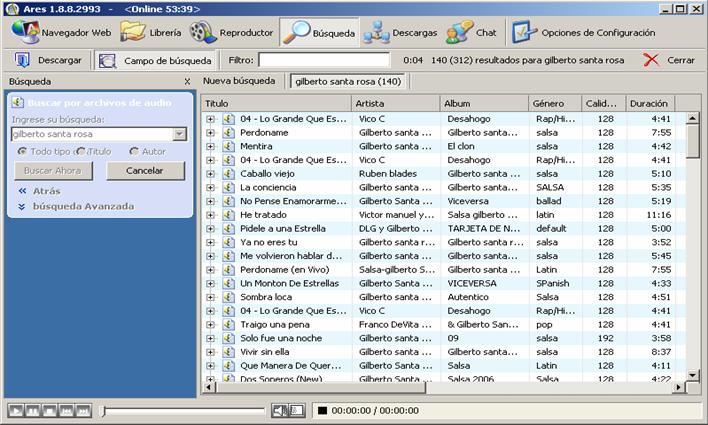Click the audio icon beside Buscar por archivos de audio
708x425 pixels.
tap(18, 103)
